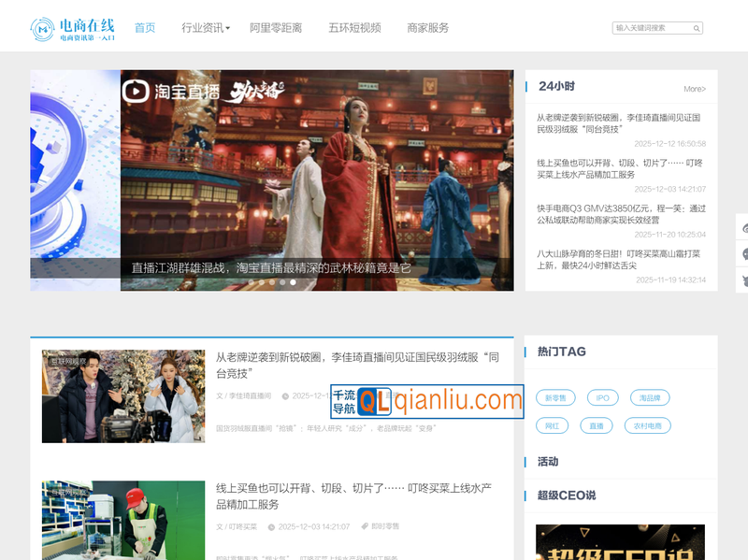This screenshot has height=560, width=748.
Task: Open the 五环短视频 menu item
Action: [354, 28]
